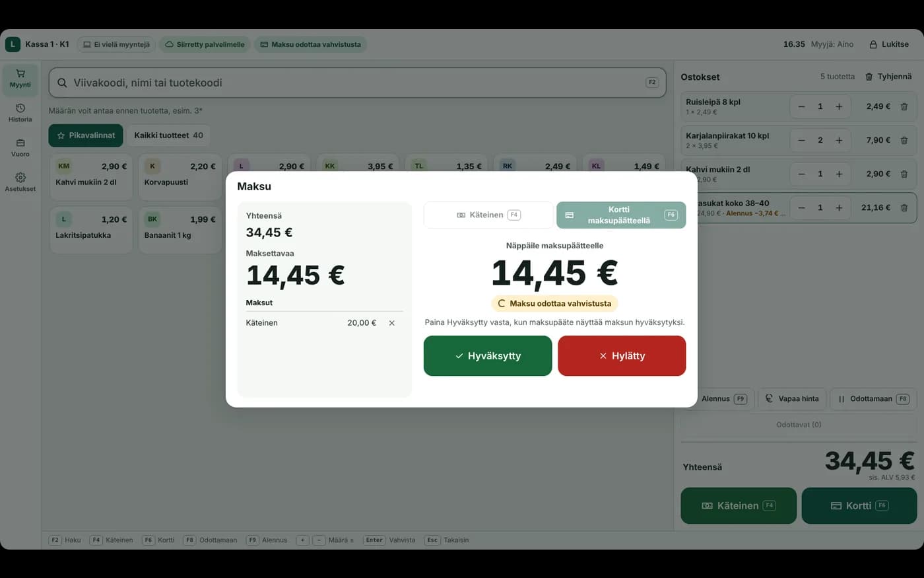Switch to Pikavalinnat tab
This screenshot has width=924, height=578.
coord(86,135)
